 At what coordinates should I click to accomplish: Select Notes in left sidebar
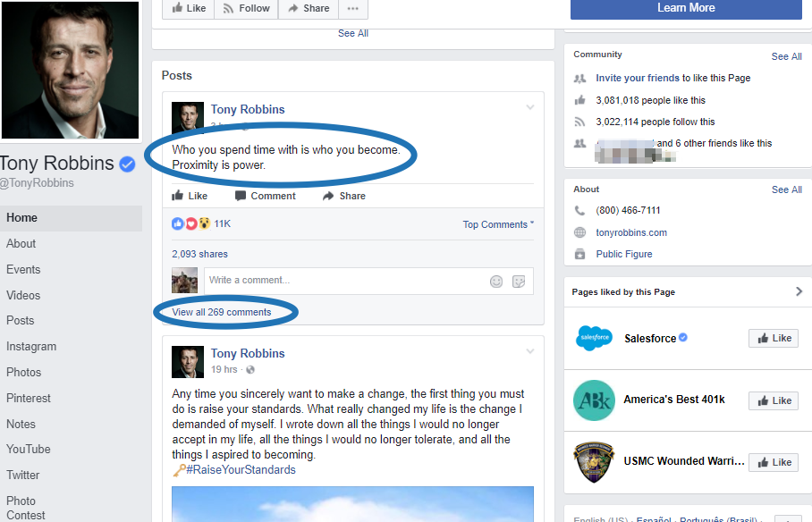(x=21, y=424)
